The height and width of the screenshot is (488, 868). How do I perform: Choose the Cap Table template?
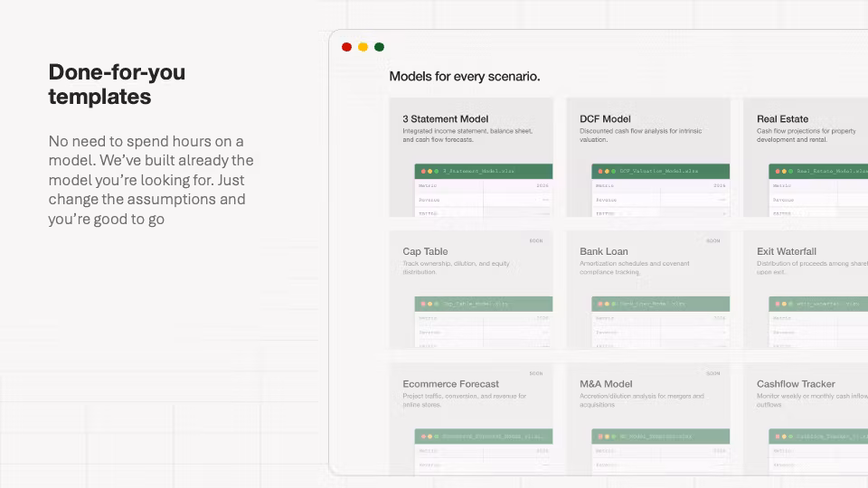(471, 289)
